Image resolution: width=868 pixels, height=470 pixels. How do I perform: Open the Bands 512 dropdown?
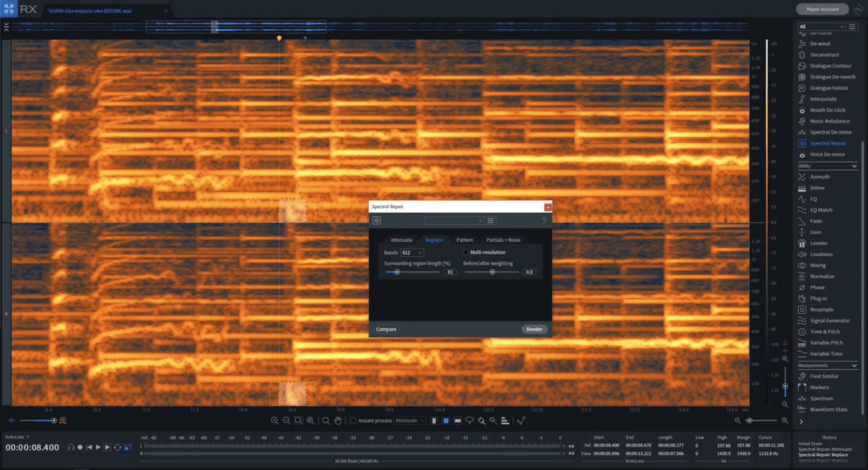(x=412, y=252)
